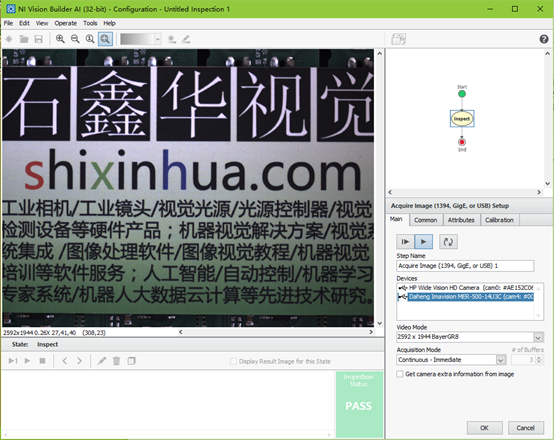
Task: Select HP Wide Vision HD Camera device
Action: 466,288
